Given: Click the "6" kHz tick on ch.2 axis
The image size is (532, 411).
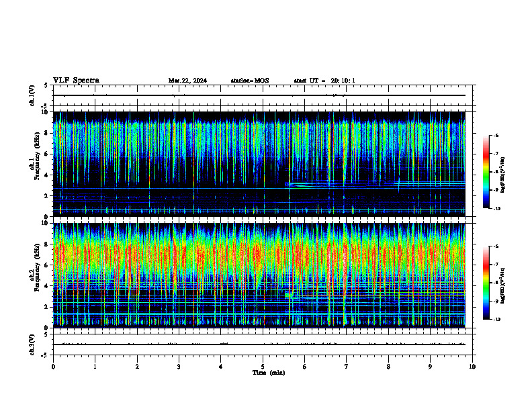Looking at the screenshot, I should click(x=47, y=265).
